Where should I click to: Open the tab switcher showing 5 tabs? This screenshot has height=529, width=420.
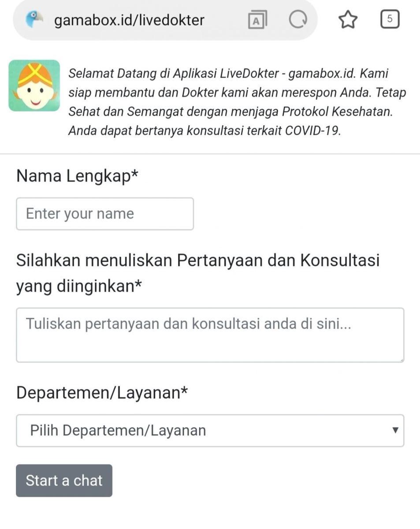[x=390, y=19]
